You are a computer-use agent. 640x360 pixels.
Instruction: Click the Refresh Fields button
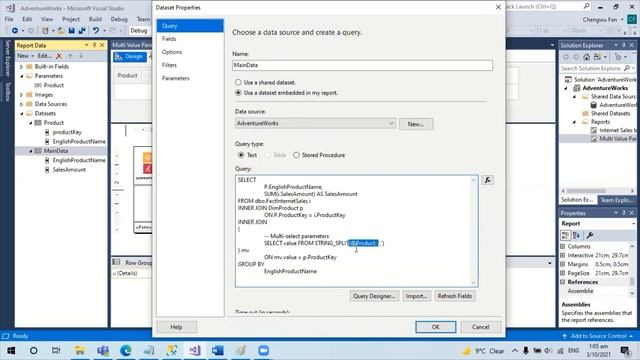[455, 296]
